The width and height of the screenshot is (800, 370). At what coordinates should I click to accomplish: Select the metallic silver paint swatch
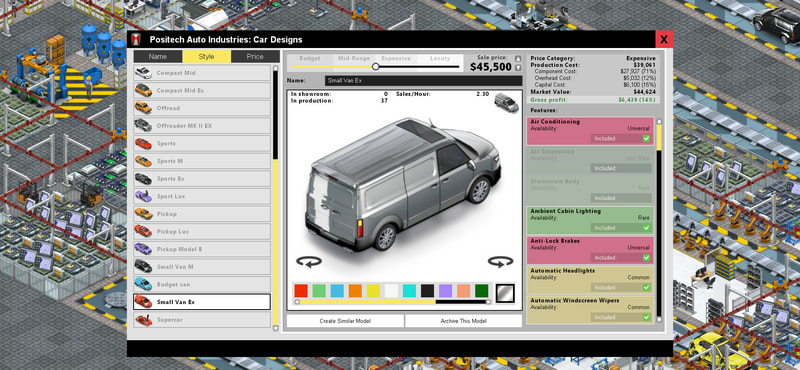click(505, 293)
